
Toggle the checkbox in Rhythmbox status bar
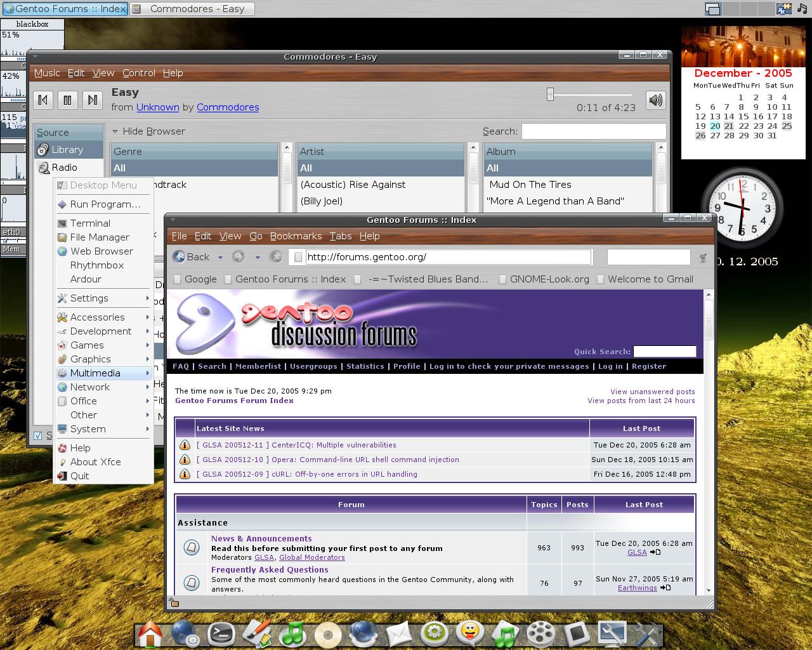click(37, 435)
